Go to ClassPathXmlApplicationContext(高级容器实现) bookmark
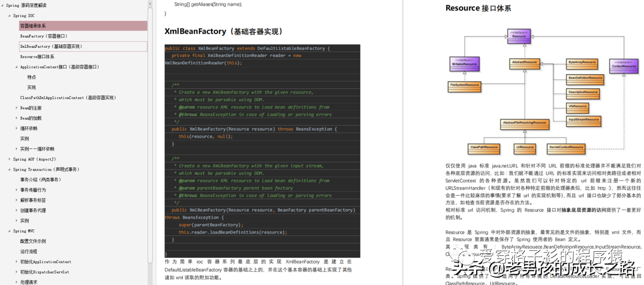The width and height of the screenshot is (644, 285). 68,98
